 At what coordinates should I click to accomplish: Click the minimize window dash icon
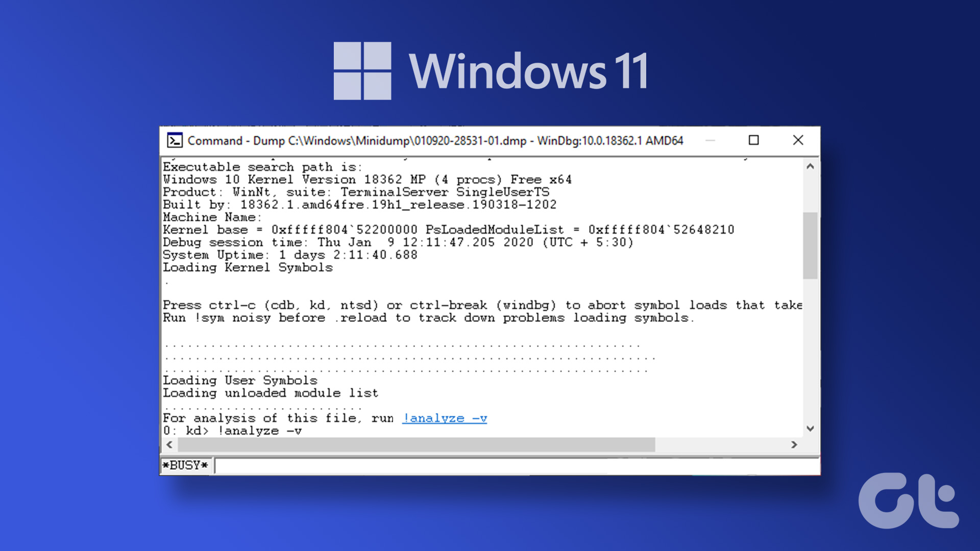click(711, 140)
